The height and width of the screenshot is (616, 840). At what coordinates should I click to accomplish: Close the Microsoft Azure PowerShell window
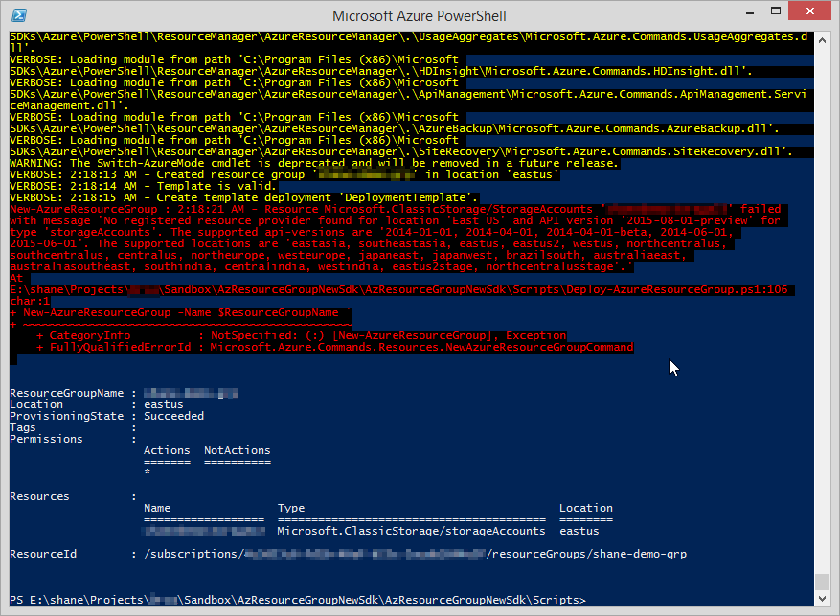(x=809, y=11)
